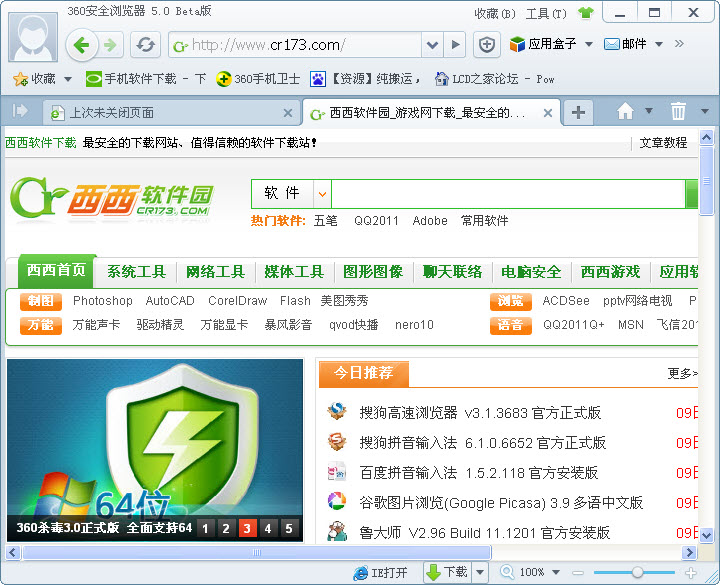
Task: Go back with the green back arrow
Action: pyautogui.click(x=82, y=45)
